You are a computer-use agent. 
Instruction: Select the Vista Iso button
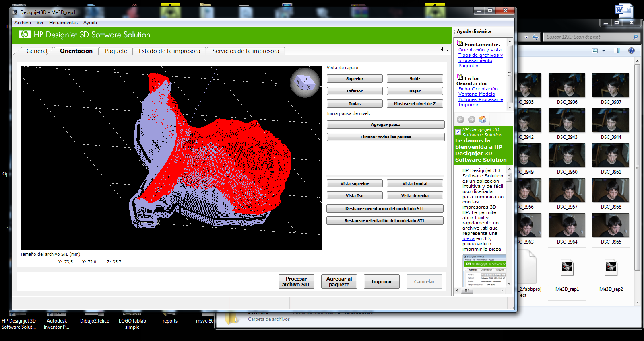pyautogui.click(x=355, y=196)
